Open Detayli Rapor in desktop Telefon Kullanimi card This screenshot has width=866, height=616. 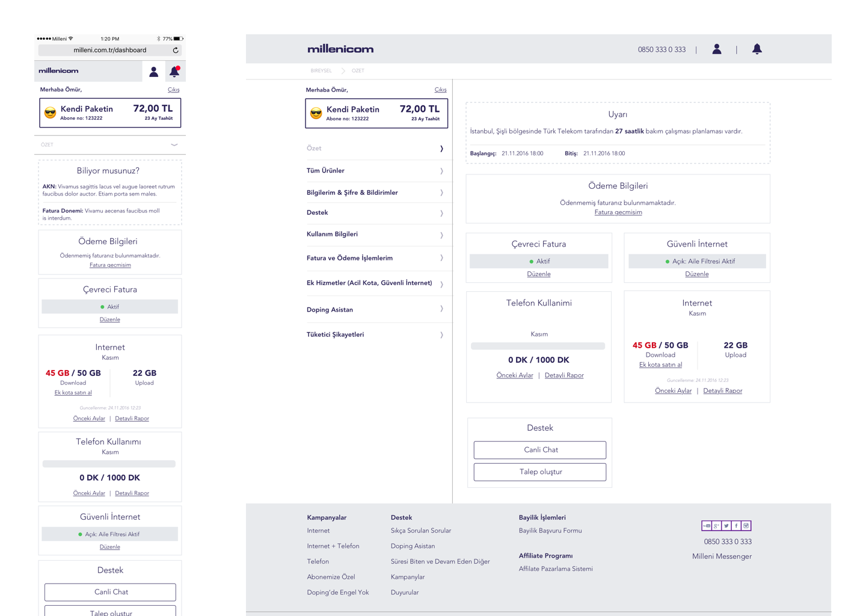564,375
